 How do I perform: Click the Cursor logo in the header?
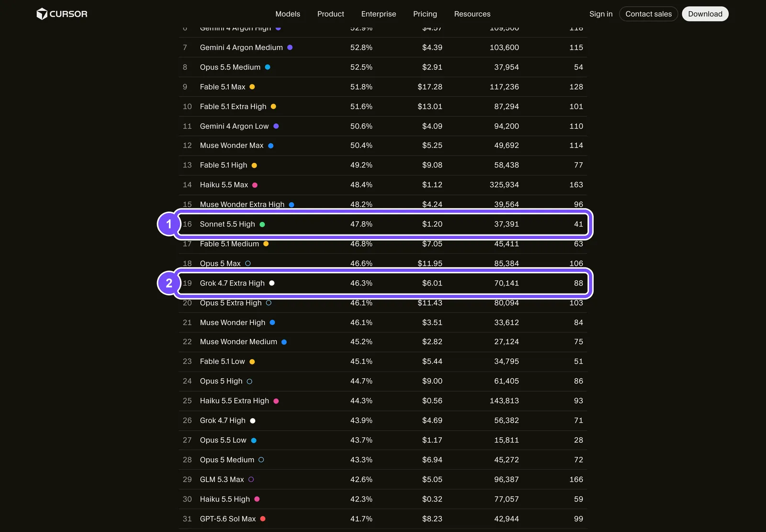(62, 14)
